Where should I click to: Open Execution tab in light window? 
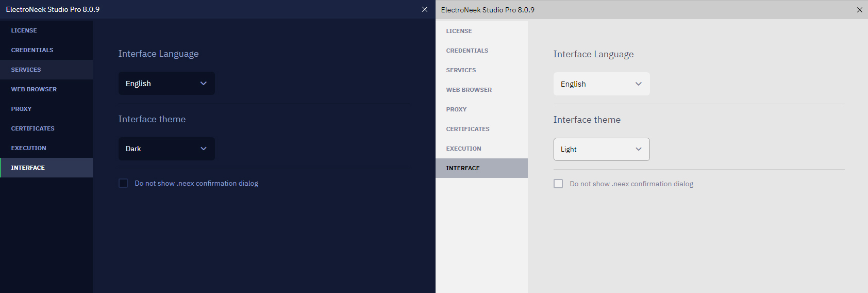coord(481,149)
